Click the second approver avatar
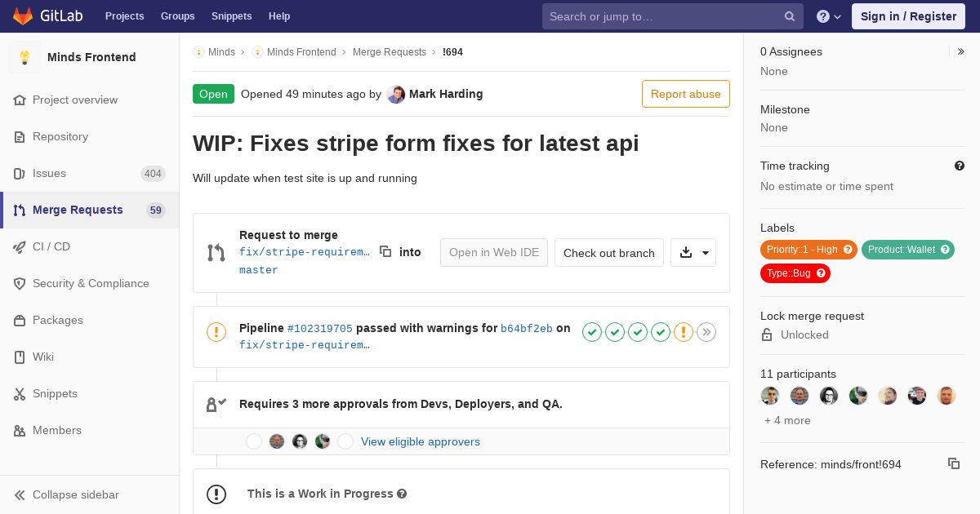Image resolution: width=980 pixels, height=514 pixels. click(277, 441)
